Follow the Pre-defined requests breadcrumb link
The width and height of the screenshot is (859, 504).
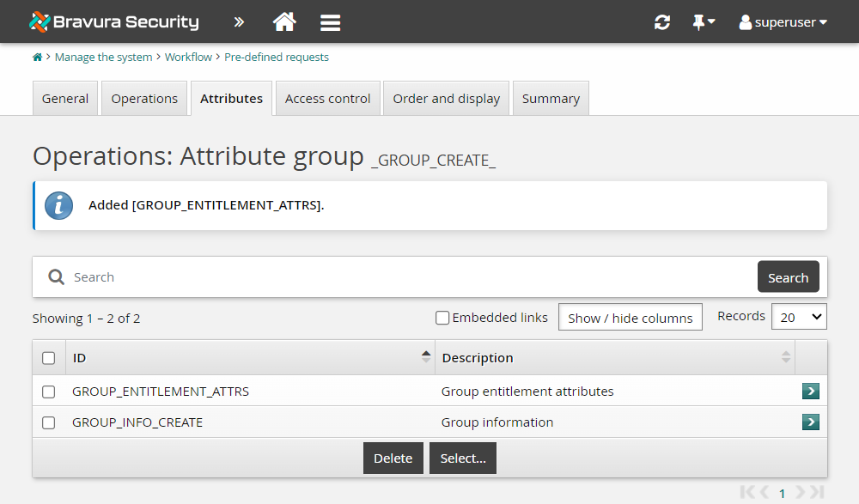click(277, 57)
